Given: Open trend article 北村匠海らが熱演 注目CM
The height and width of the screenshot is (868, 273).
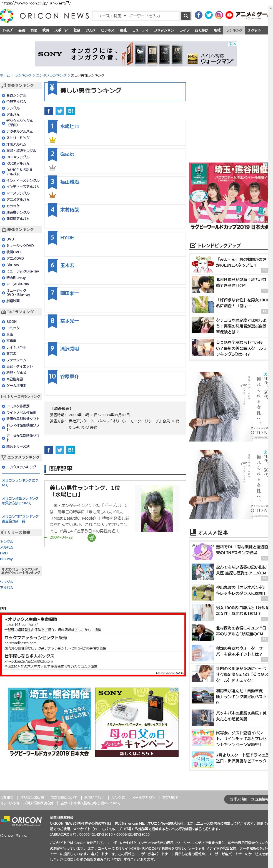Looking at the screenshot, I should coord(241,283).
